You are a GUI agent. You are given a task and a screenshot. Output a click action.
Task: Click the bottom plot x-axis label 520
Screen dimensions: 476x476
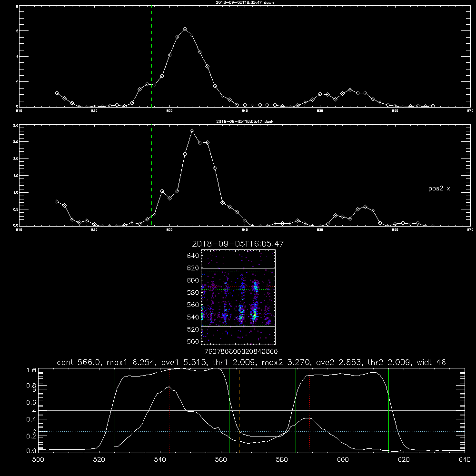pyautogui.click(x=99, y=460)
